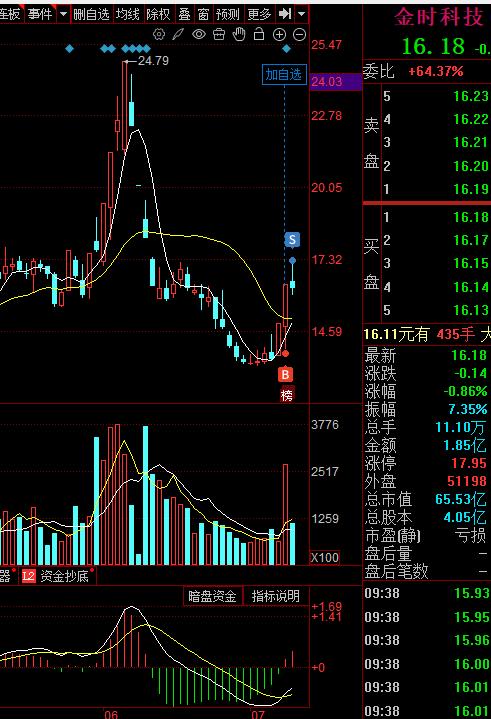Click the 外盘 51198 value
Screen dimensions: 491x719
click(x=467, y=481)
